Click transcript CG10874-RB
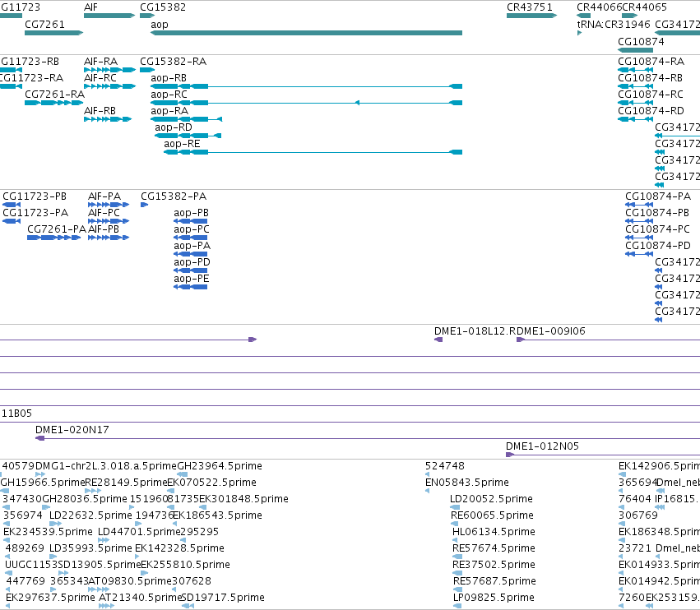This screenshot has width=700, height=610. point(636,86)
